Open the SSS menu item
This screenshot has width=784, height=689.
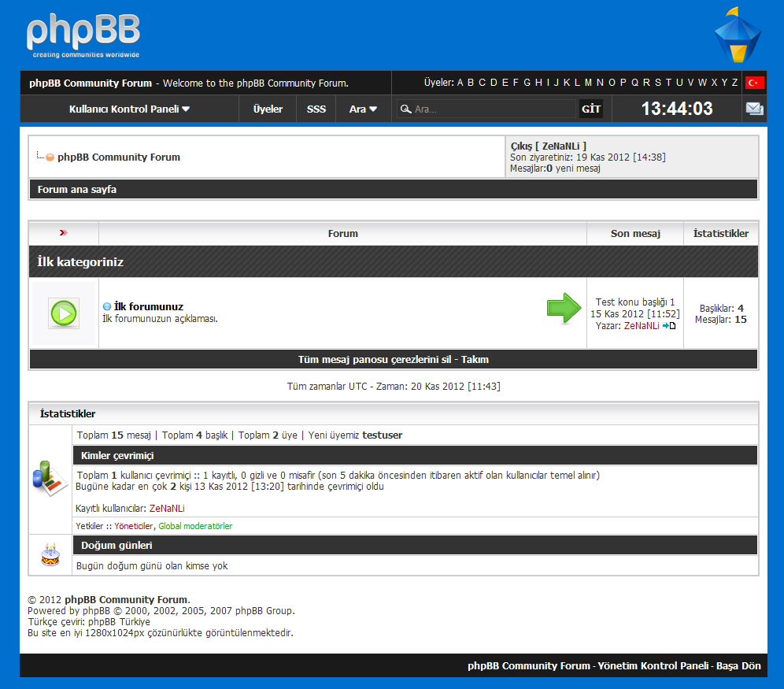click(x=316, y=109)
